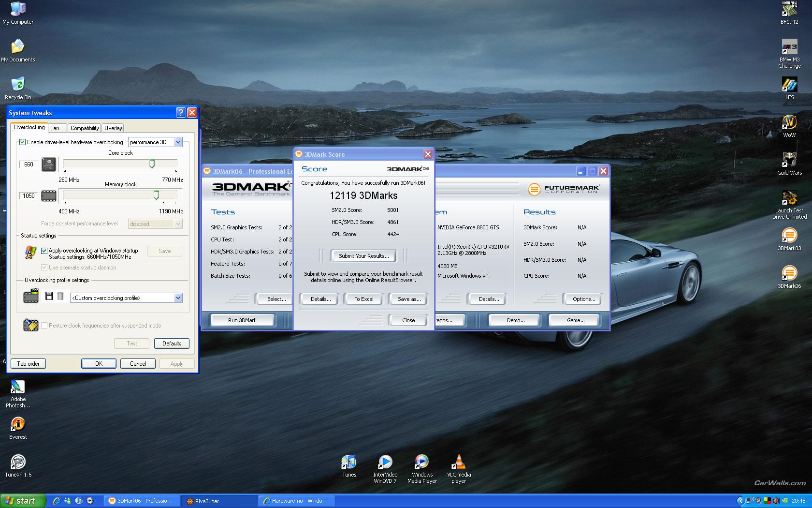Open iTunes desktop shortcut
812x508 pixels.
coord(348,466)
